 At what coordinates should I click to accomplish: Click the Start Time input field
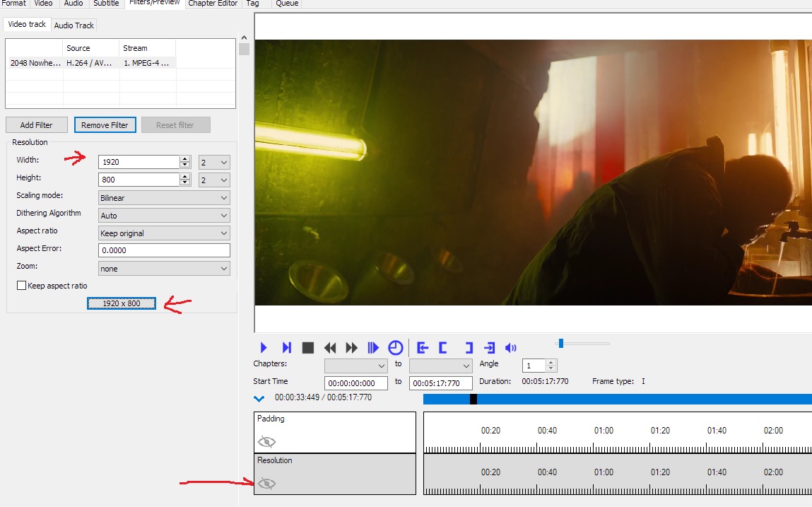point(356,383)
